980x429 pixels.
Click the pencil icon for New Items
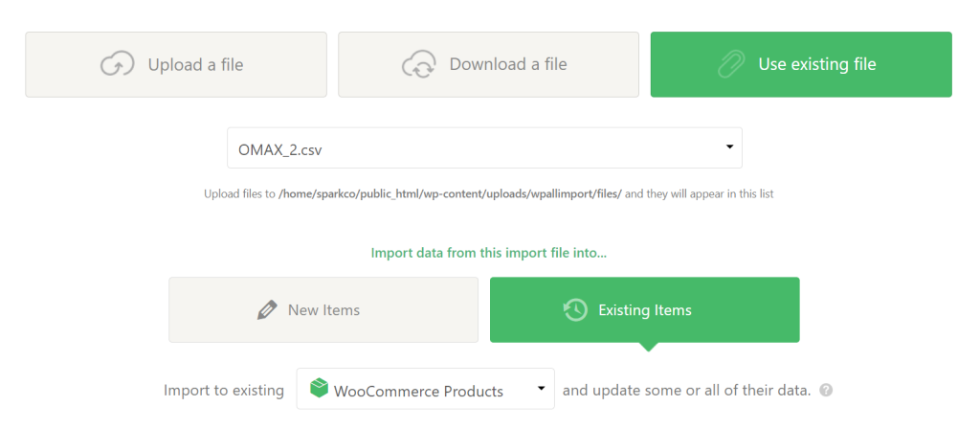click(x=267, y=310)
